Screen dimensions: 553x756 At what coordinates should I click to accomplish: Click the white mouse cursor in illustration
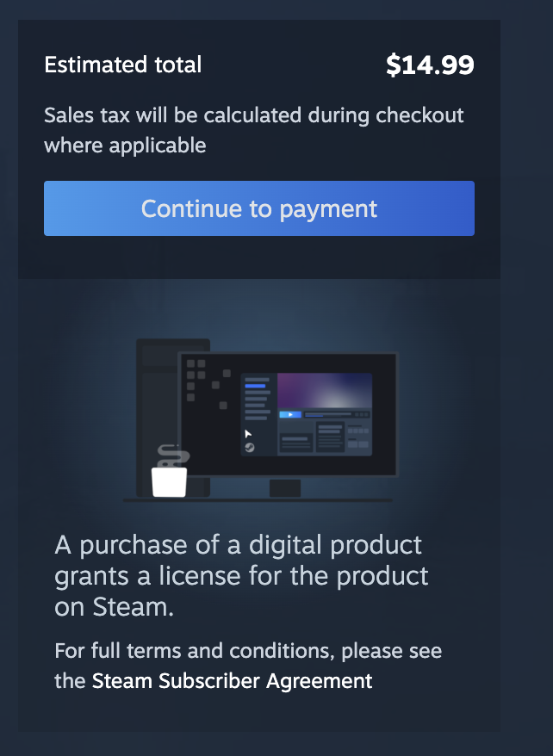pyautogui.click(x=248, y=434)
